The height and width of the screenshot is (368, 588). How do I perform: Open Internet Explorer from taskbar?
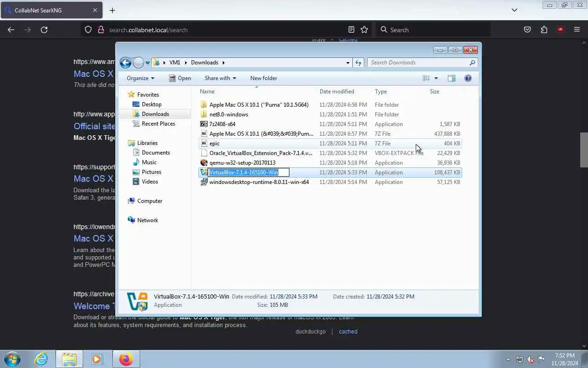tap(41, 359)
